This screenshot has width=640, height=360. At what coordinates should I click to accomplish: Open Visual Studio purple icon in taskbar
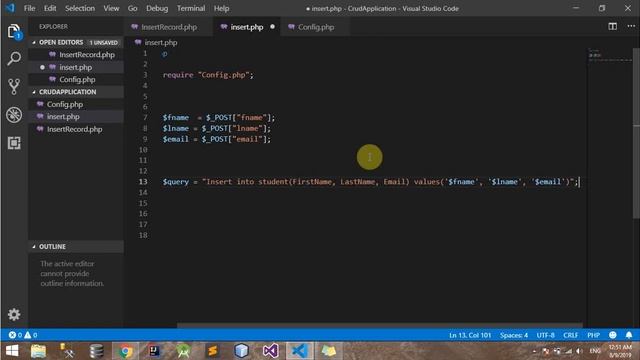tap(270, 351)
